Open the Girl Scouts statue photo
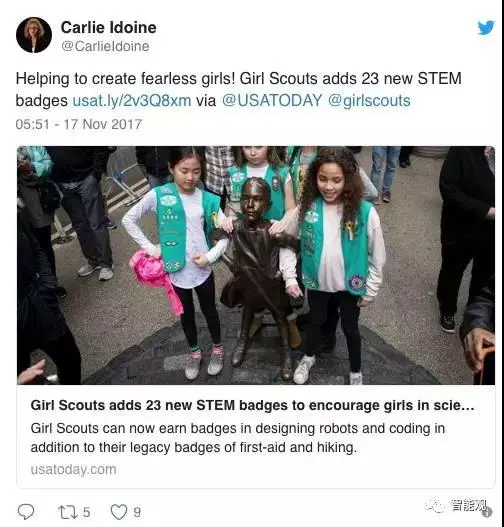Image resolution: width=504 pixels, height=527 pixels. pos(256,265)
